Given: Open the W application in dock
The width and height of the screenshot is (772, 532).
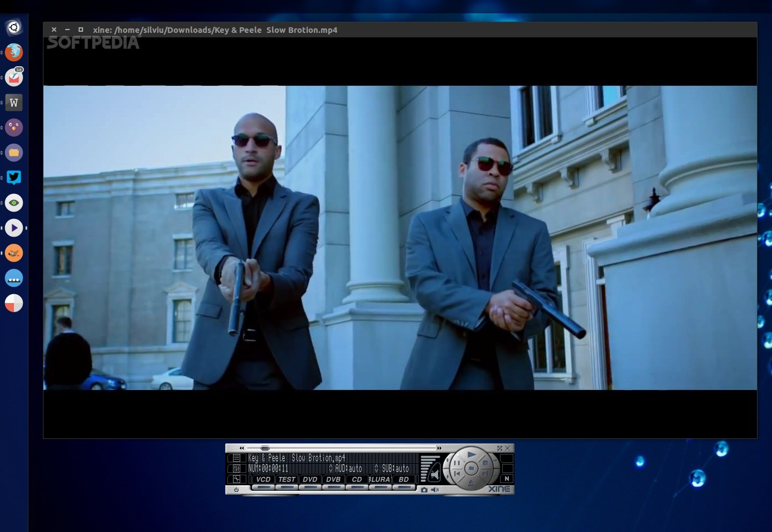Looking at the screenshot, I should pos(14,103).
